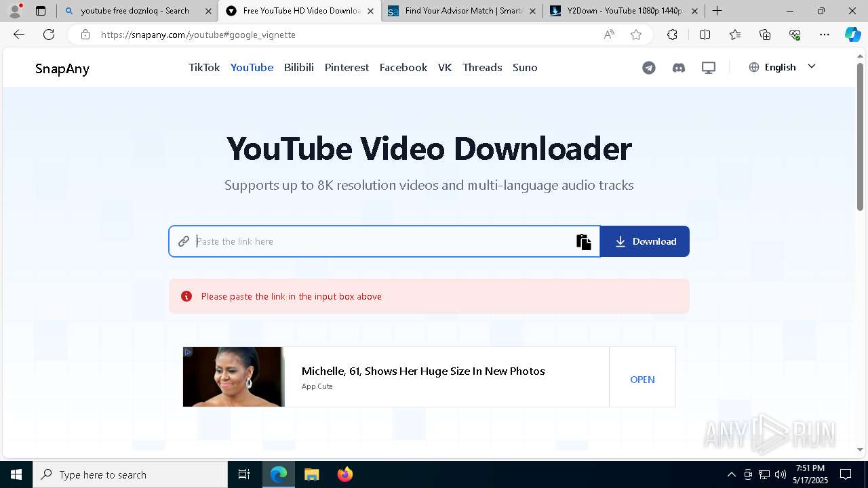Open the taskbar clock and date

point(810,474)
